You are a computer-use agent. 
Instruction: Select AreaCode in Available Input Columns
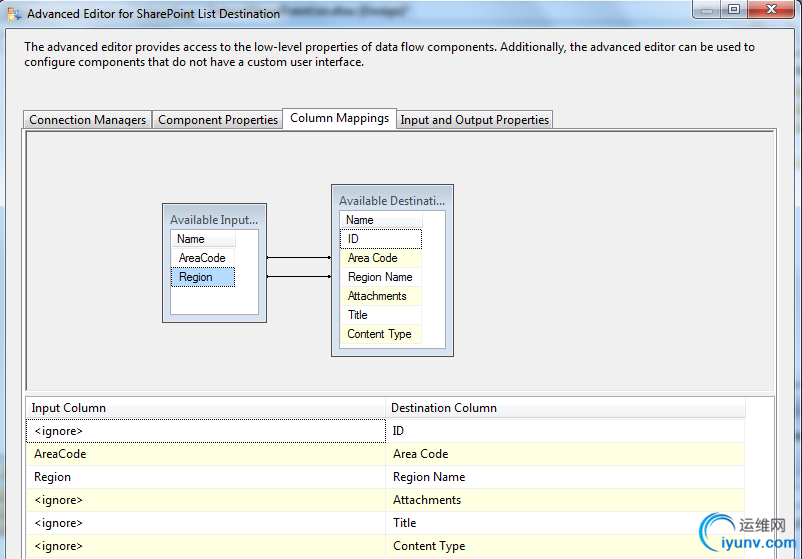pyautogui.click(x=203, y=258)
